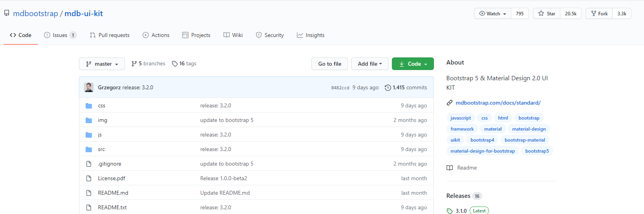Screen dimensions: 644x214
Task: Open the 1,415 commits history
Action: coord(406,88)
